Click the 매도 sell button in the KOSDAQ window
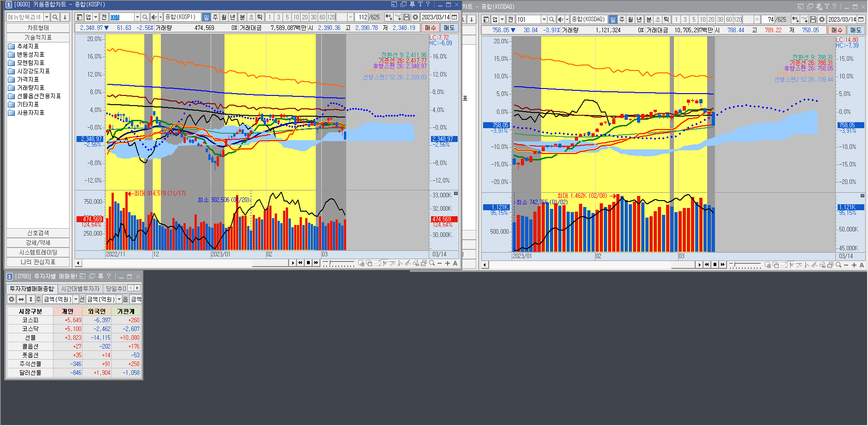 coord(856,30)
